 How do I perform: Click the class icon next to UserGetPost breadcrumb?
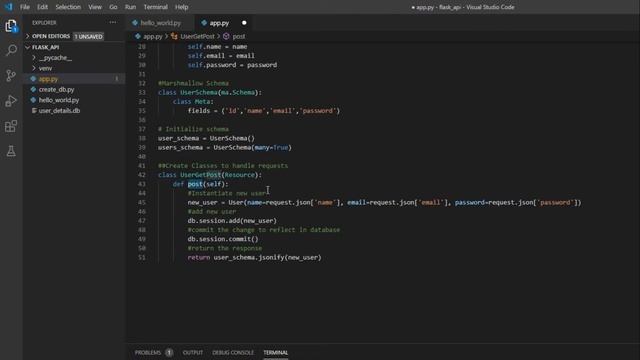tap(174, 36)
